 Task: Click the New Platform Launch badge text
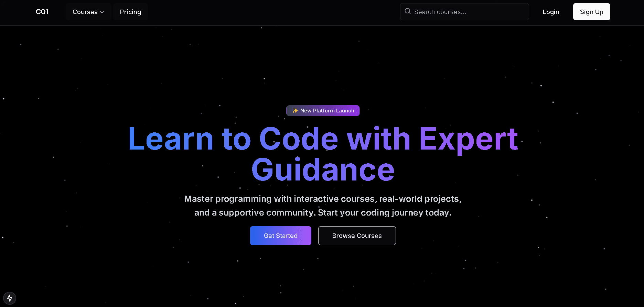tap(327, 111)
